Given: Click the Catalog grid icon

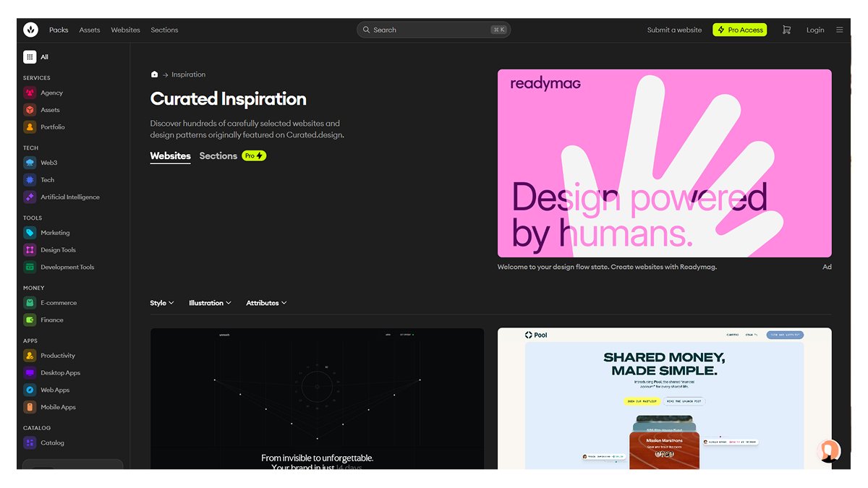Looking at the screenshot, I should tap(30, 442).
